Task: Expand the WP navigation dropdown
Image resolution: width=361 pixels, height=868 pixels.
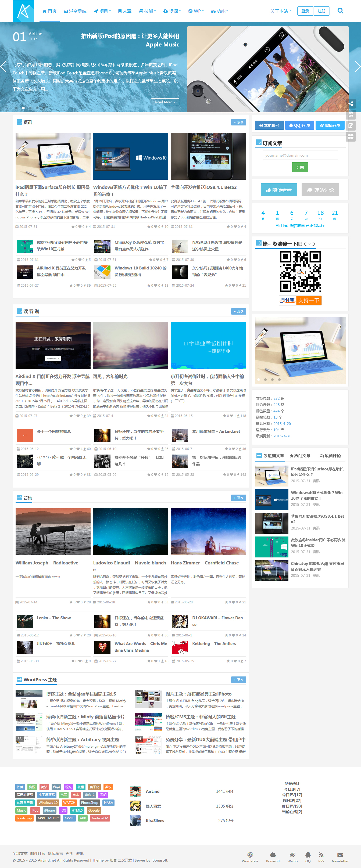Action: point(196,11)
